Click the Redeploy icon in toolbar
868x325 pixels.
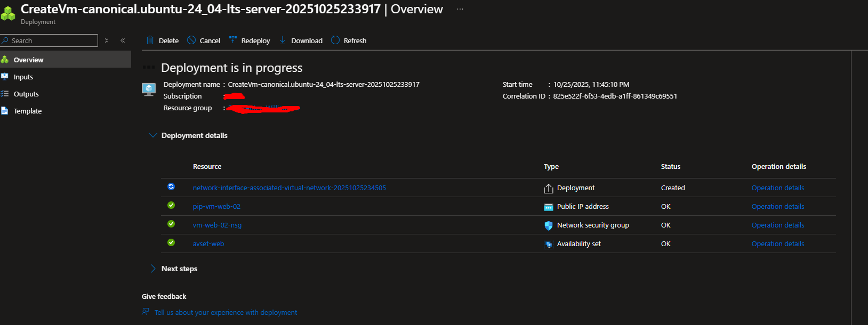click(233, 40)
